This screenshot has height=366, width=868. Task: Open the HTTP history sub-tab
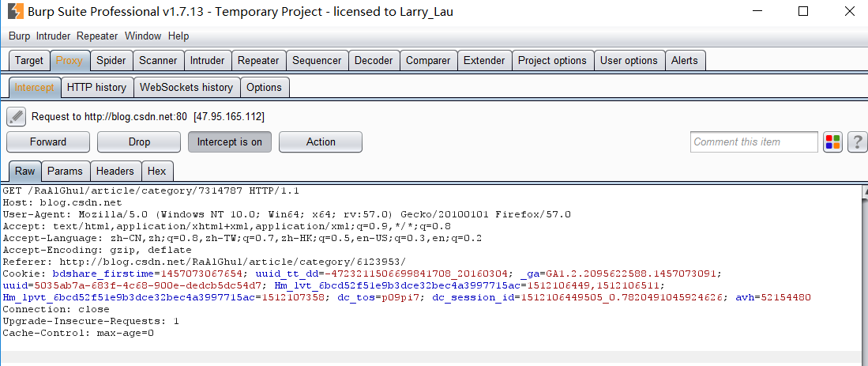click(97, 87)
